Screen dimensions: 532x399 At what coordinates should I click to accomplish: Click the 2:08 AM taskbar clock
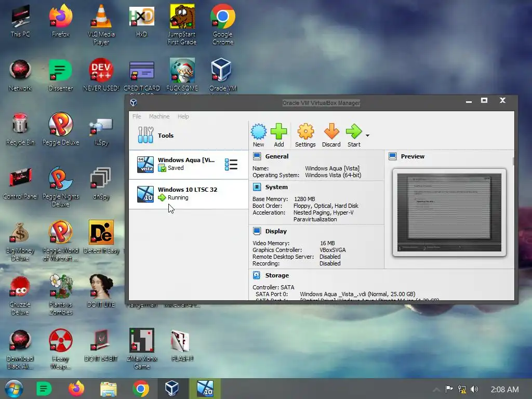tap(504, 389)
